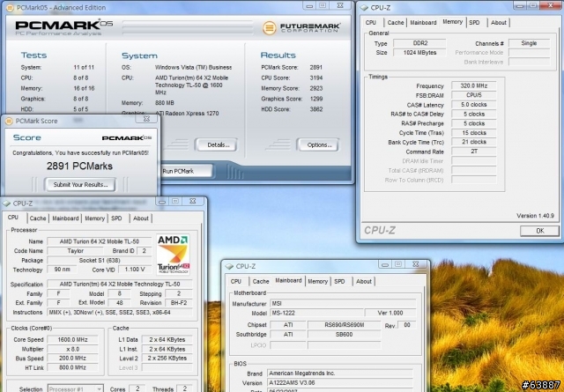Click the HDD Score value 3862
The height and width of the screenshot is (392, 564).
(316, 109)
